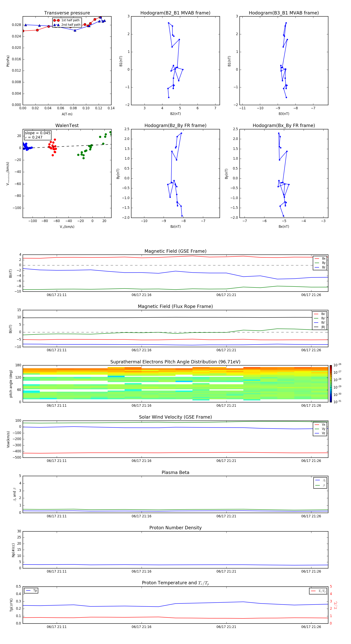Click the slope and r annotation box in WalenTest

pyautogui.click(x=37, y=135)
